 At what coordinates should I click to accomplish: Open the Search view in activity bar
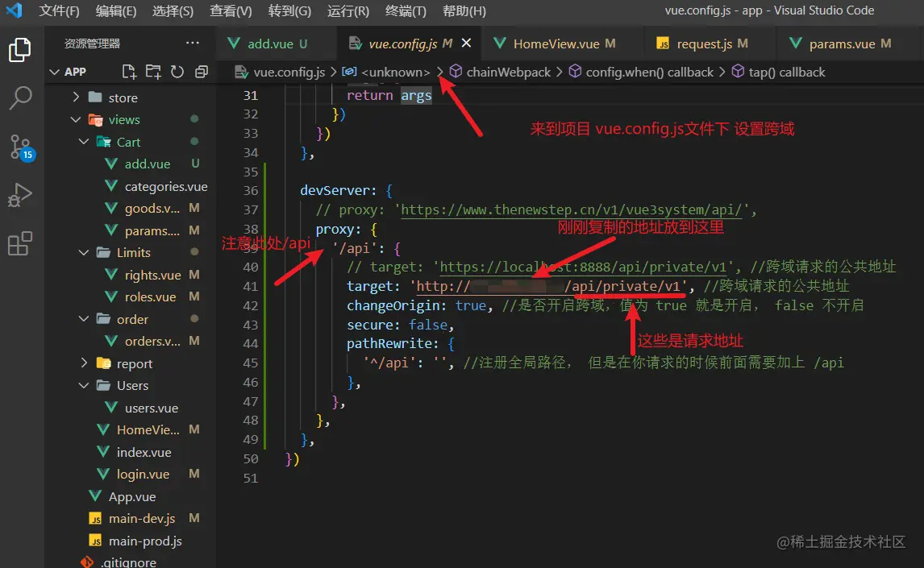pos(20,97)
